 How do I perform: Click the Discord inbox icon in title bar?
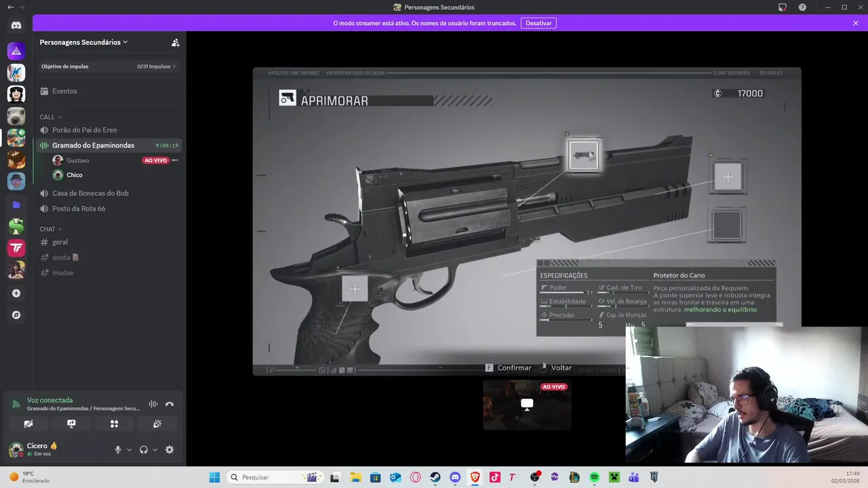pos(783,7)
